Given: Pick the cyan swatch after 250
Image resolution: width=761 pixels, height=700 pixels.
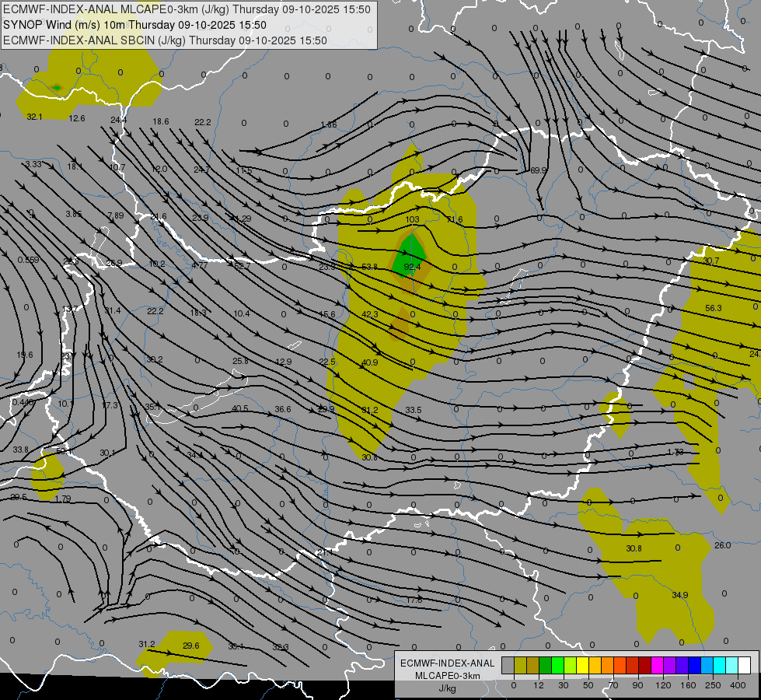Looking at the screenshot, I should tap(719, 666).
